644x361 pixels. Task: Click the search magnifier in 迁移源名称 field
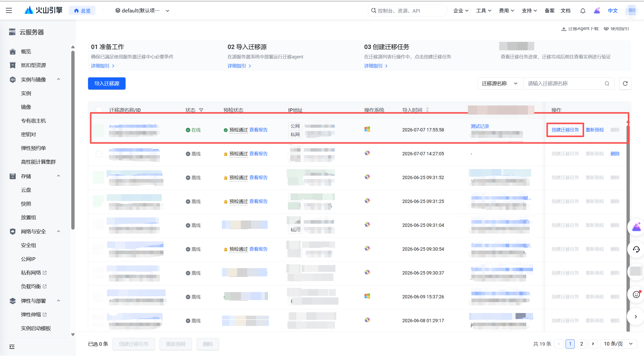coord(607,84)
